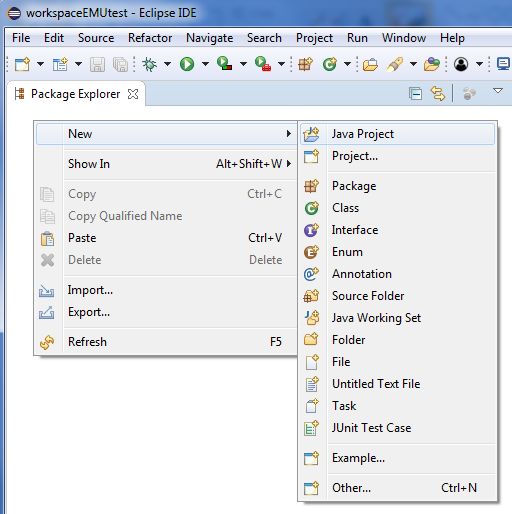The image size is (512, 514).
Task: Select Java Working Set in the submenu
Action: point(398,318)
